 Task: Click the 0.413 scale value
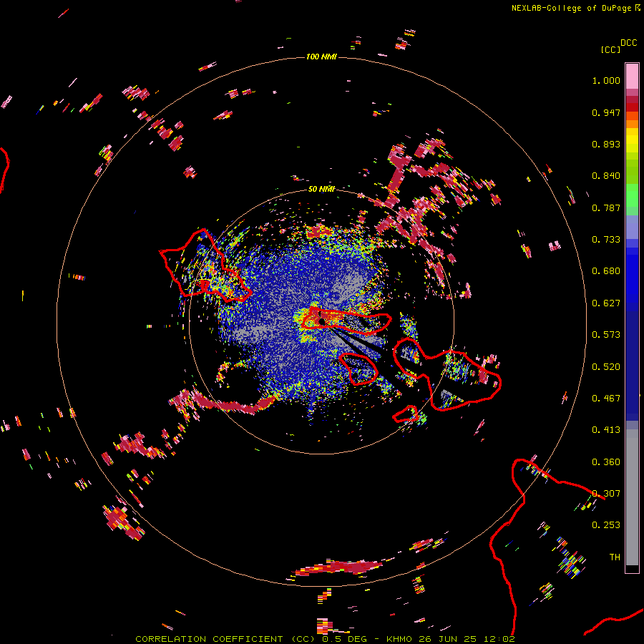tap(606, 430)
